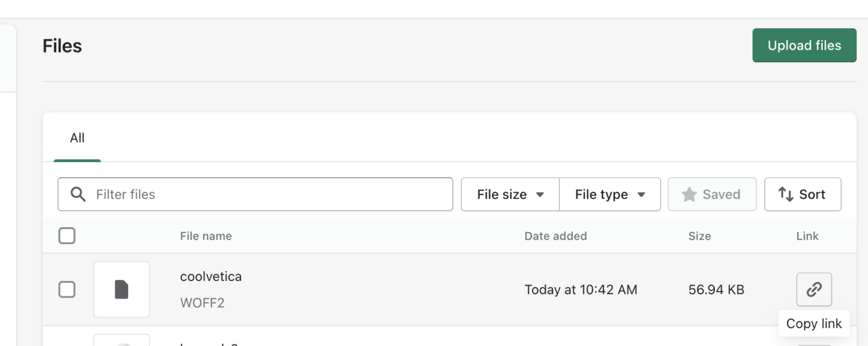The height and width of the screenshot is (346, 868).
Task: Click into the Filter files search field
Action: (x=254, y=194)
